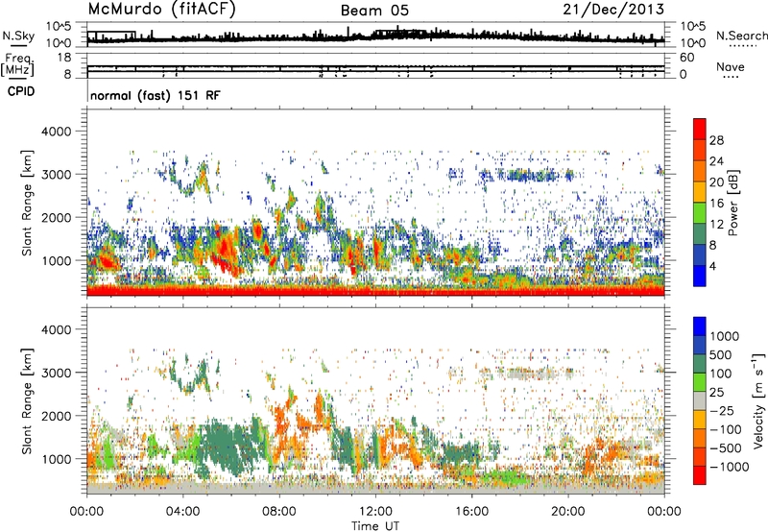Select the "Freq. [MHz]" label

18,64
